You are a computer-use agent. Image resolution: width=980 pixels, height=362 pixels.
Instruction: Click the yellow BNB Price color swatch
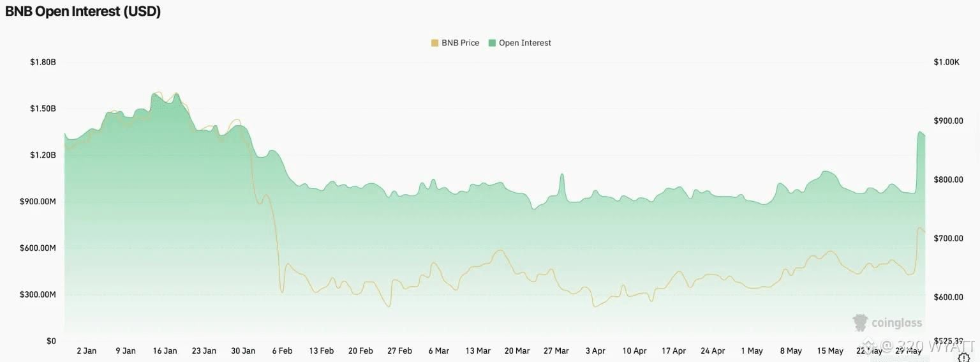pos(435,43)
